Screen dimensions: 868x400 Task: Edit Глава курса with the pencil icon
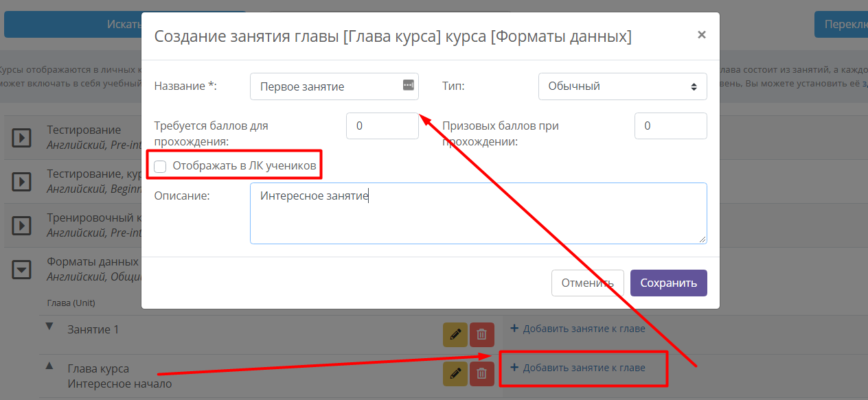[x=455, y=373]
